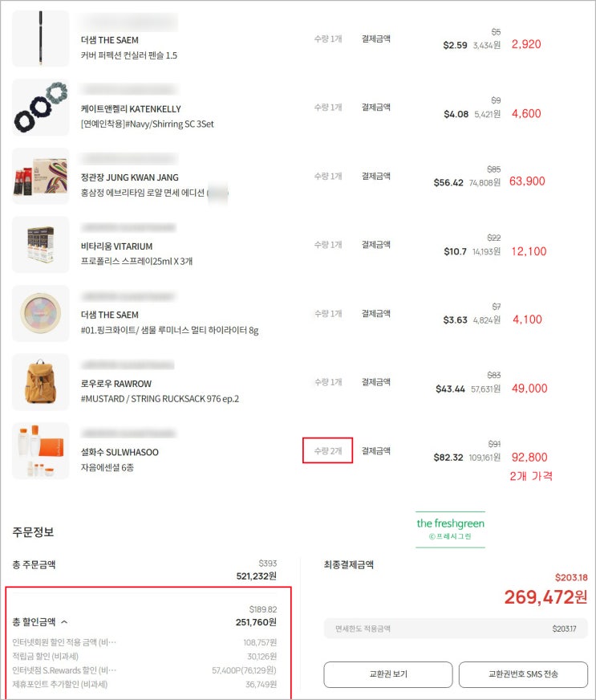Open 샘물 루미너스 멀티 하이라이터 8g link
The width and height of the screenshot is (596, 700).
(x=169, y=331)
